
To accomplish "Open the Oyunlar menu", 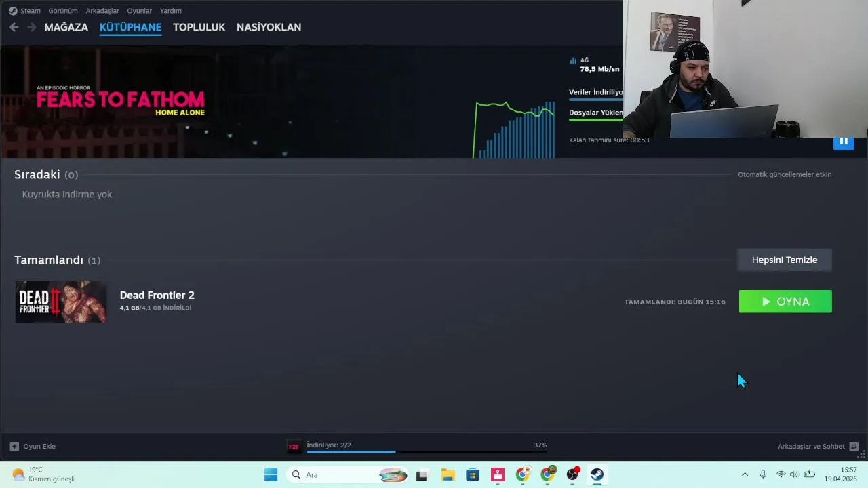I will tap(140, 11).
